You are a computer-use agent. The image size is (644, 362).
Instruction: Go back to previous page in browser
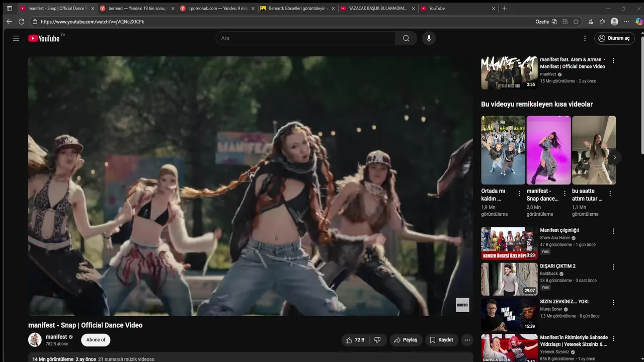(9, 22)
